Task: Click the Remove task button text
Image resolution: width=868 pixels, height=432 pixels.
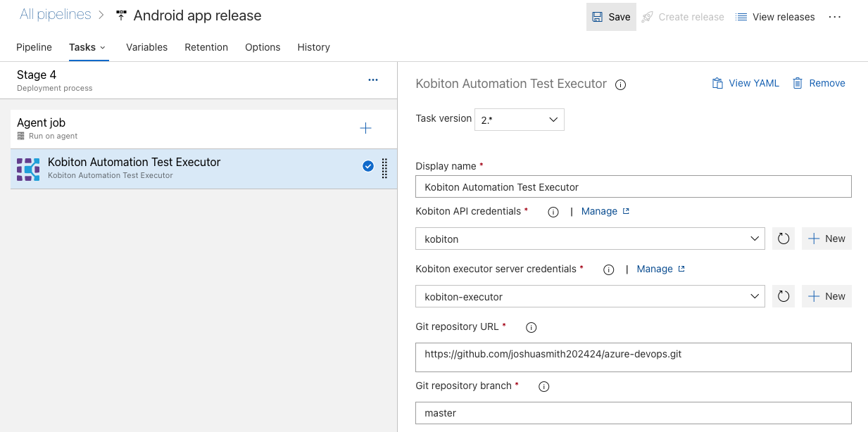Action: 827,83
